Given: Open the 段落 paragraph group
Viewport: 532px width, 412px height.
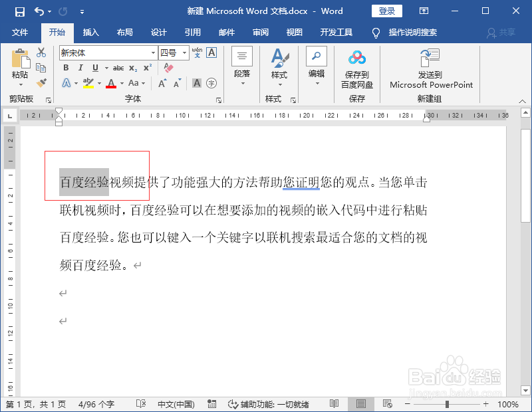Looking at the screenshot, I should [x=242, y=66].
